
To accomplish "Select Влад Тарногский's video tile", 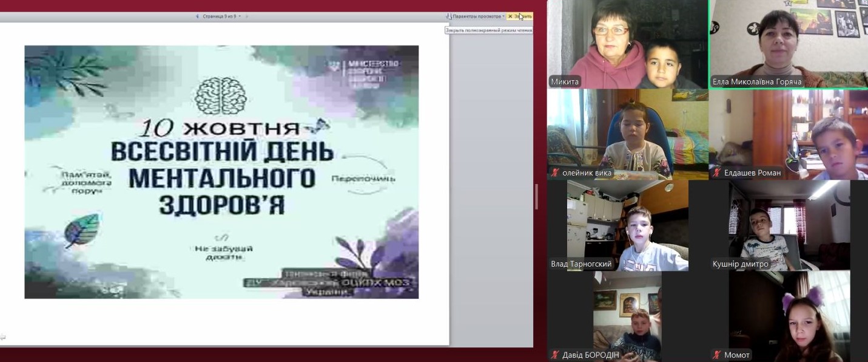I will pyautogui.click(x=627, y=225).
